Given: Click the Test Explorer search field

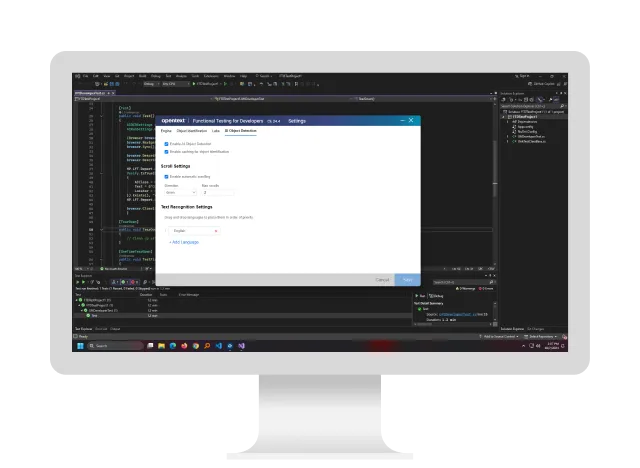Looking at the screenshot, I should [464, 282].
